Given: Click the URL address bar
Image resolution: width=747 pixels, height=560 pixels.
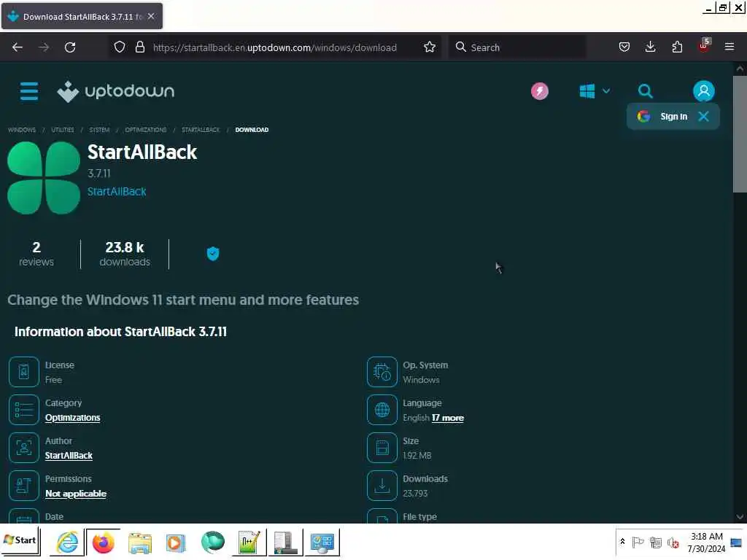Looking at the screenshot, I should [x=274, y=47].
